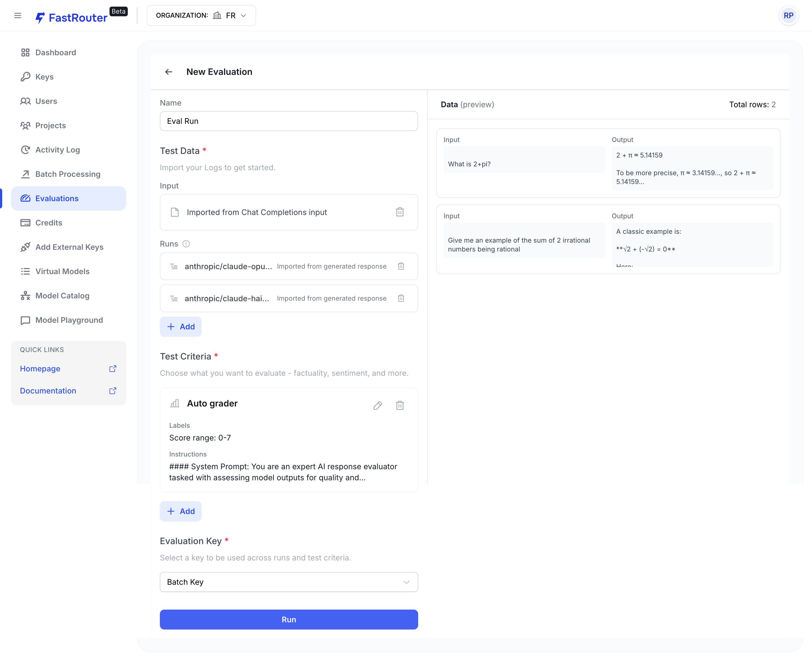
Task: Delete the claude-opus run
Action: point(400,266)
